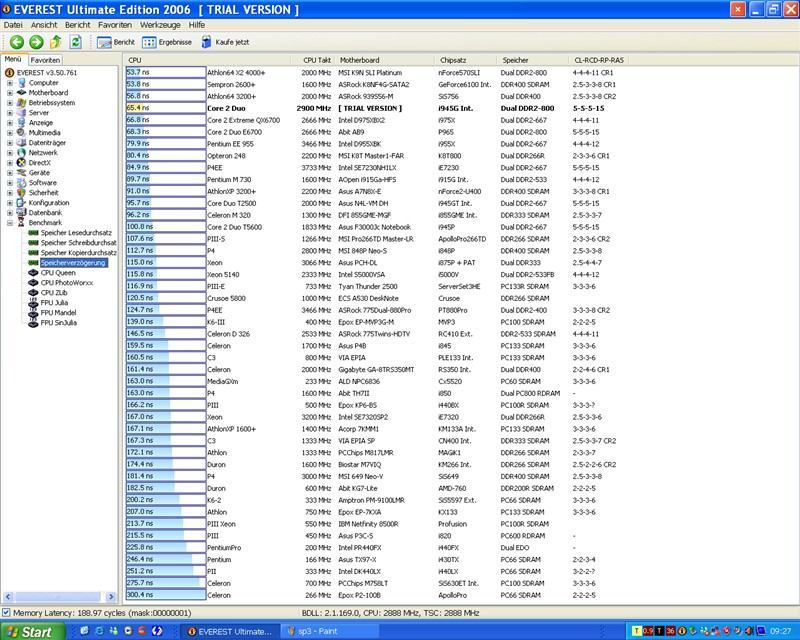800x640 pixels.
Task: Expand the Server tree node
Action: click(x=10, y=113)
